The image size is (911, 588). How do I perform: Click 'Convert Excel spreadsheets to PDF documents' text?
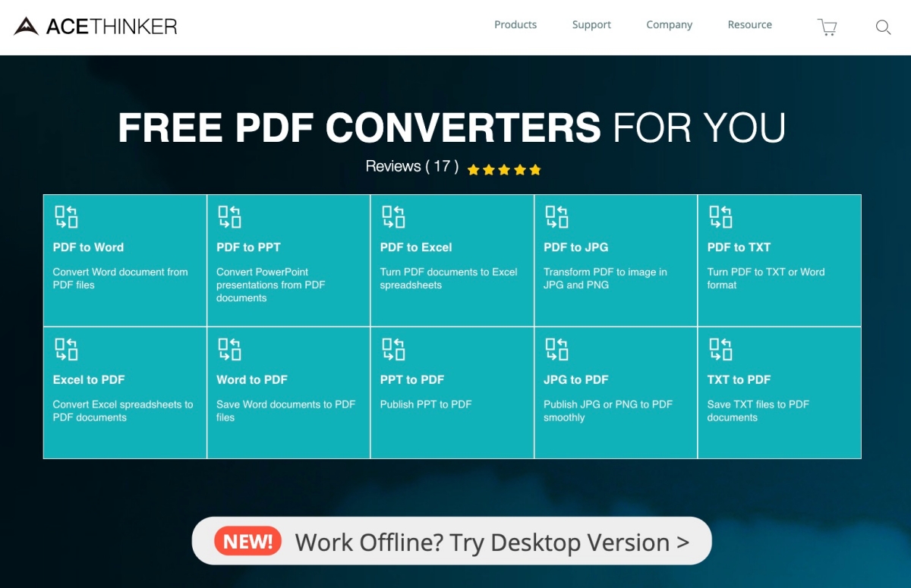pyautogui.click(x=123, y=410)
